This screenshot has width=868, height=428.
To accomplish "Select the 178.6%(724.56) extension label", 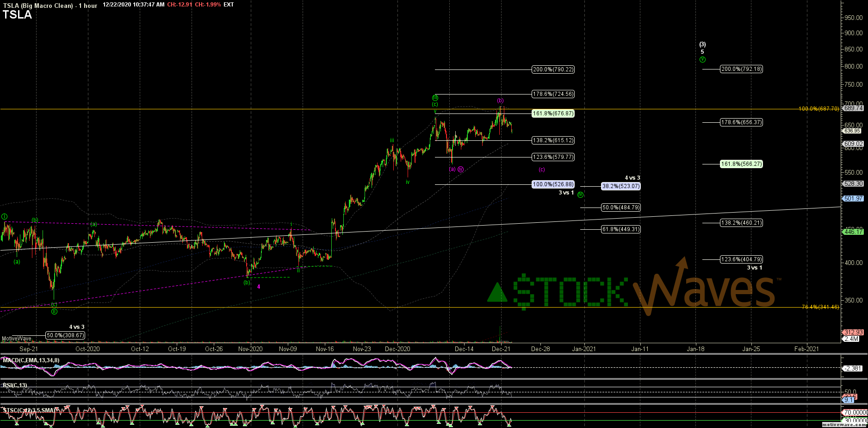I will pyautogui.click(x=553, y=94).
